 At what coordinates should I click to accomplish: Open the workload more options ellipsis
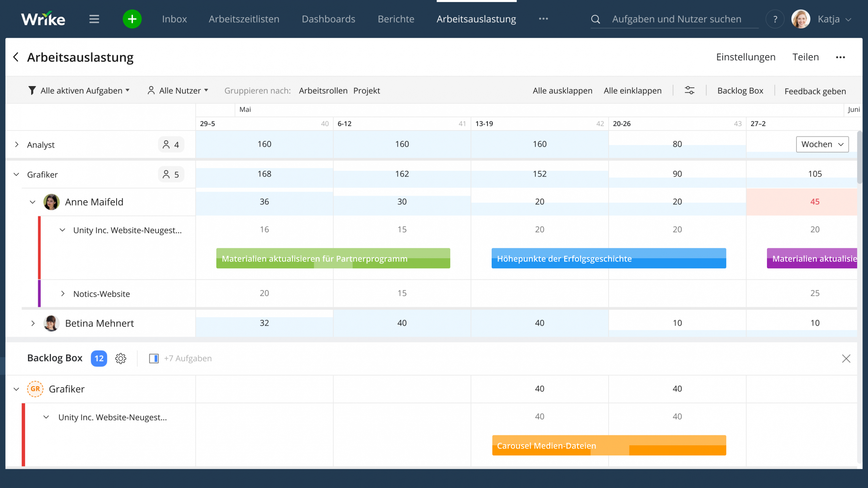[840, 57]
